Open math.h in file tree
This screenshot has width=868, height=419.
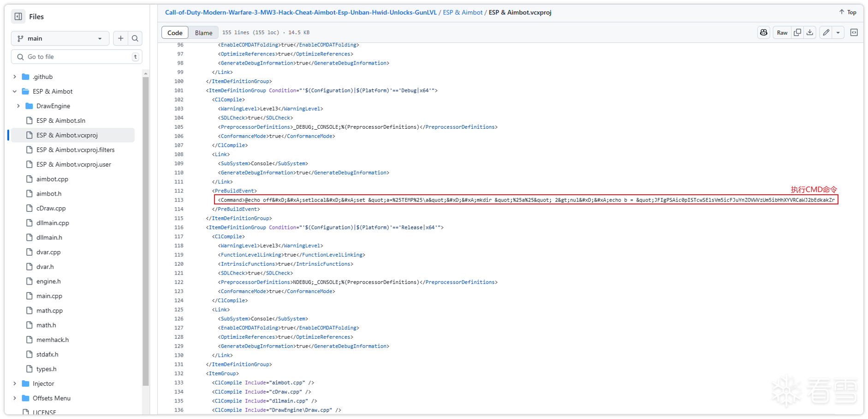click(x=46, y=325)
